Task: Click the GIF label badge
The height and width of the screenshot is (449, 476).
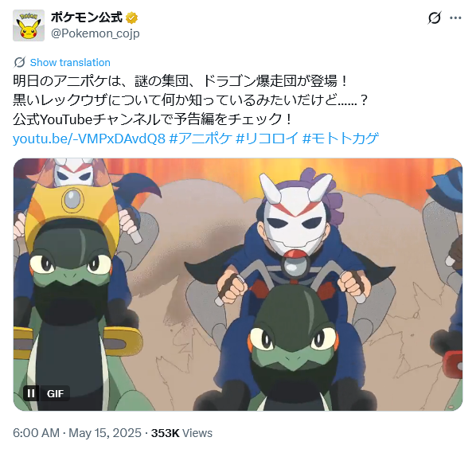Action: (55, 393)
